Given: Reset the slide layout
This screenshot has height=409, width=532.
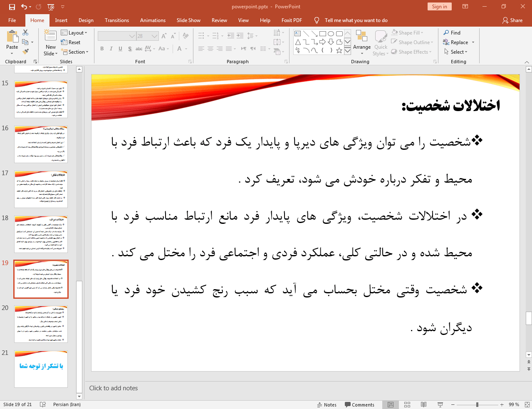Looking at the screenshot, I should tap(71, 42).
